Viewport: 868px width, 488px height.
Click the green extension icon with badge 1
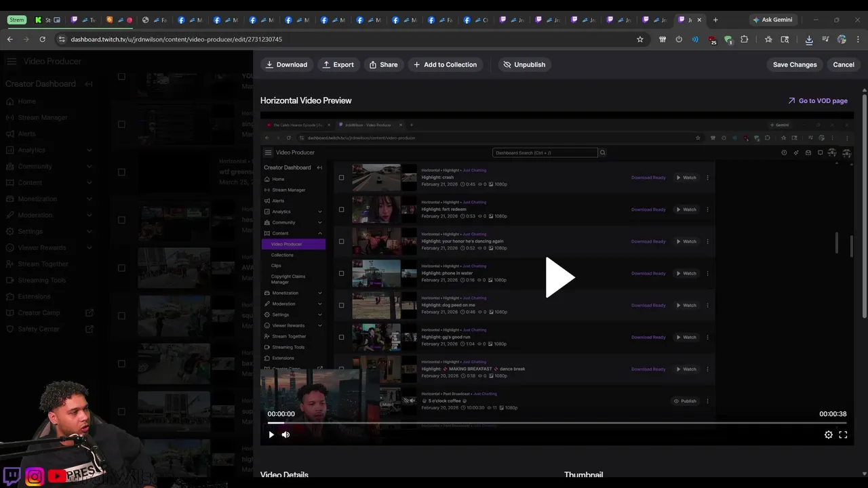click(x=728, y=40)
